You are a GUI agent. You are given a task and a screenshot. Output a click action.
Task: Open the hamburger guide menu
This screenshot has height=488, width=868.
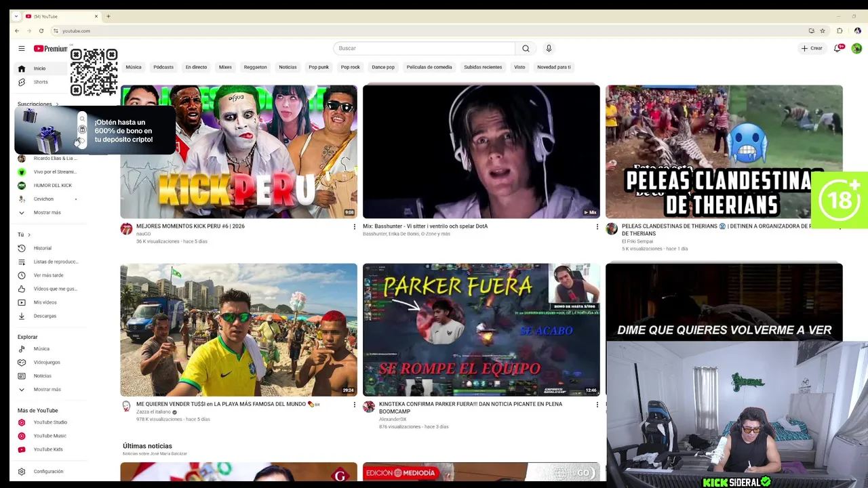(x=22, y=48)
